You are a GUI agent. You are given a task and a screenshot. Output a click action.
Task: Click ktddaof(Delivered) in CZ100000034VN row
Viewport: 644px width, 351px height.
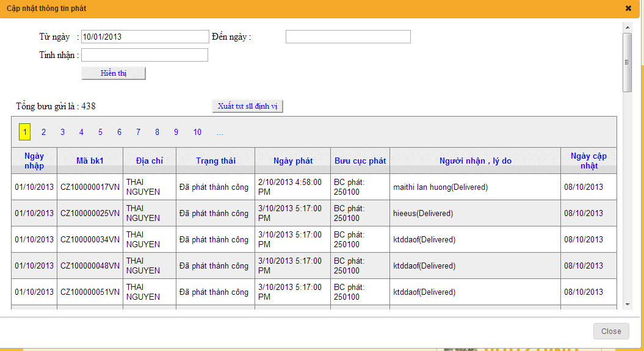pos(424,239)
